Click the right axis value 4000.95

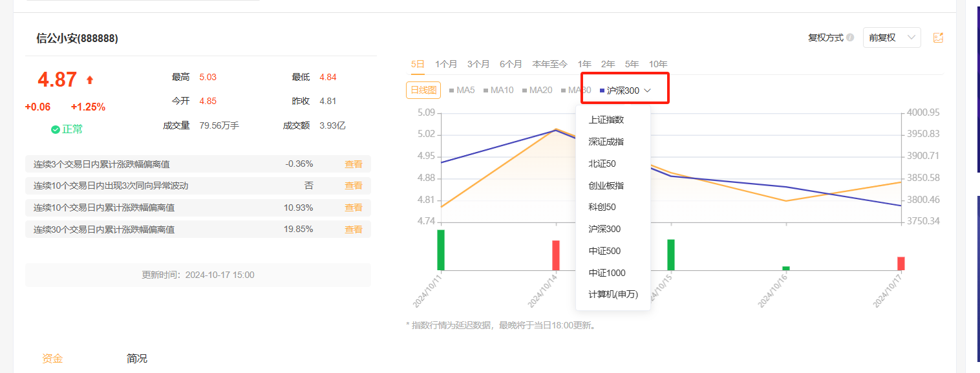pyautogui.click(x=923, y=112)
